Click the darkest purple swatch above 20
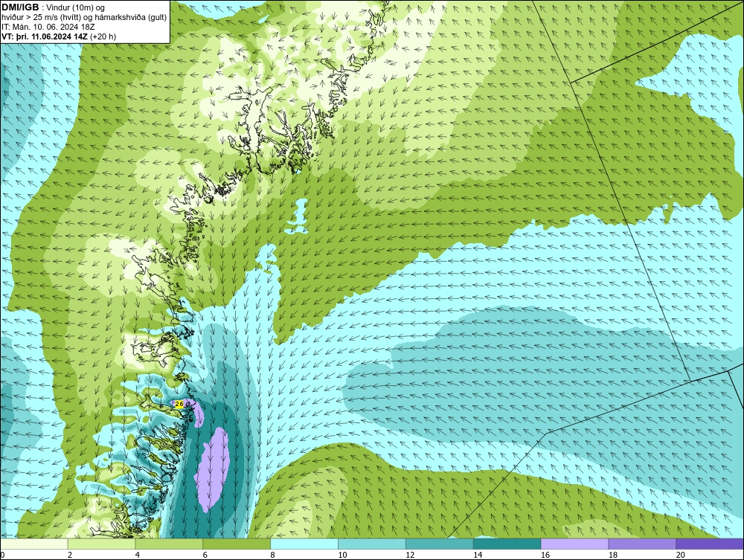 tap(710, 544)
